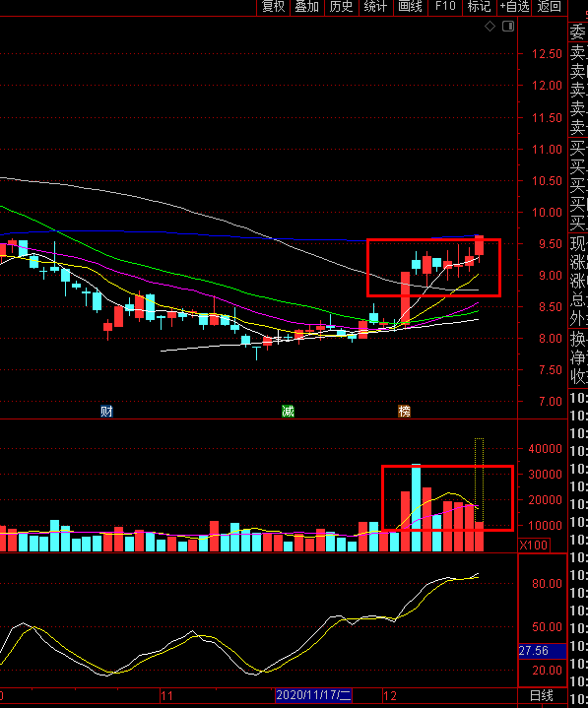Add stock via +自选 button
Image resolution: width=588 pixels, height=708 pixels.
point(514,7)
